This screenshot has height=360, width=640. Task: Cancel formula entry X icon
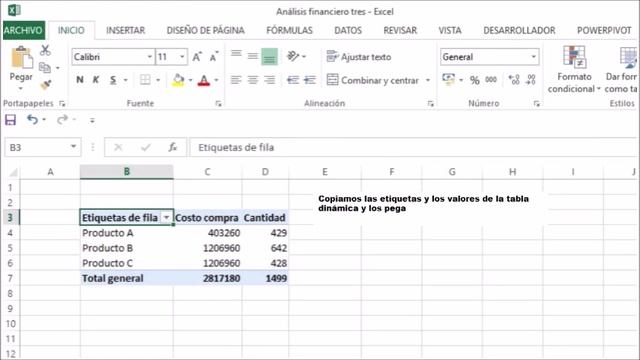[118, 147]
